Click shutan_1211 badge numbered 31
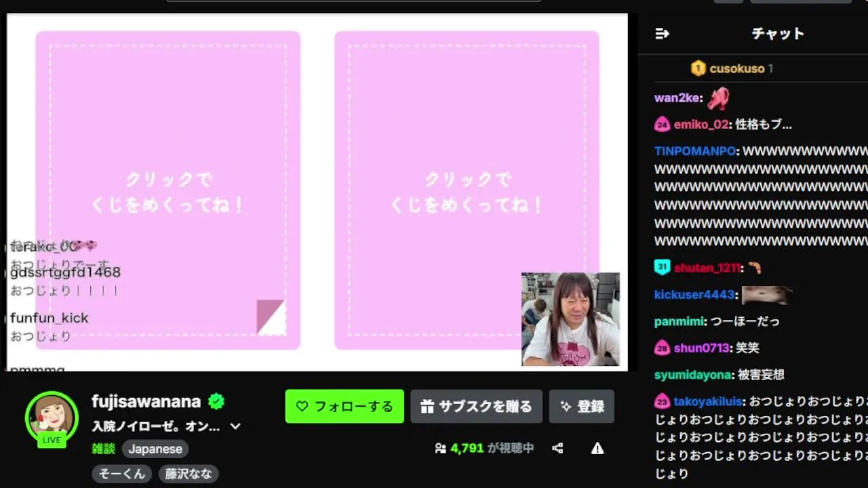Image resolution: width=868 pixels, height=488 pixels. tap(663, 267)
